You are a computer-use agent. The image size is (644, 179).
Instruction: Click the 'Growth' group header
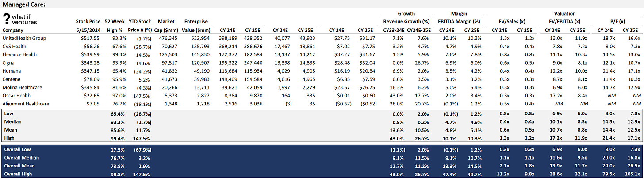[406, 14]
